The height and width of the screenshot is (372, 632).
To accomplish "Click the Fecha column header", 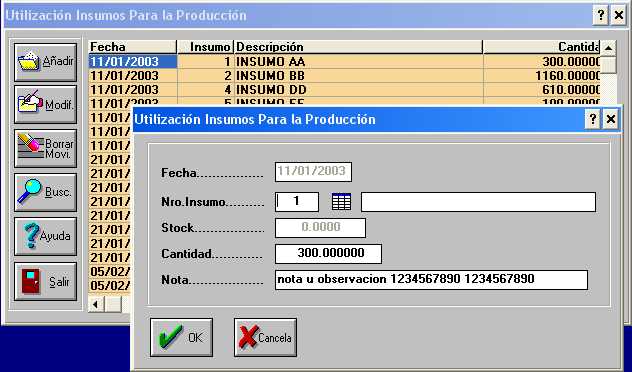I will pos(133,47).
